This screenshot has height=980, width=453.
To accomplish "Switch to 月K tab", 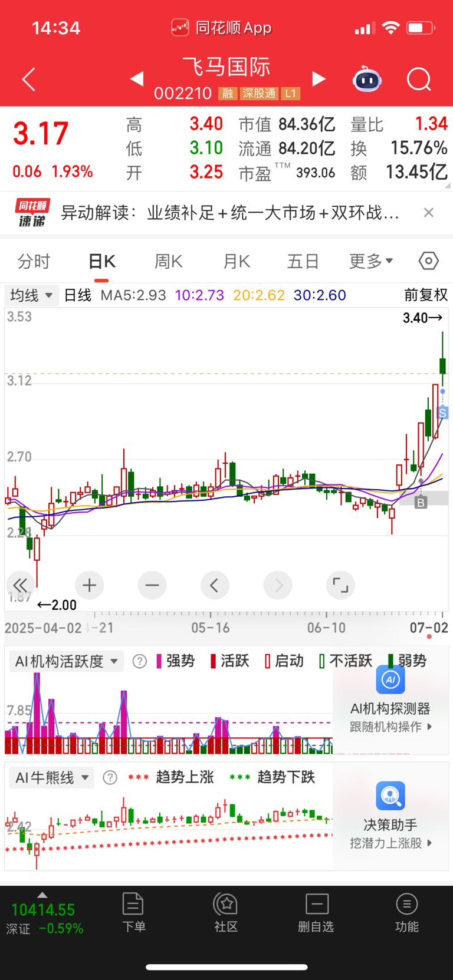I will (237, 261).
